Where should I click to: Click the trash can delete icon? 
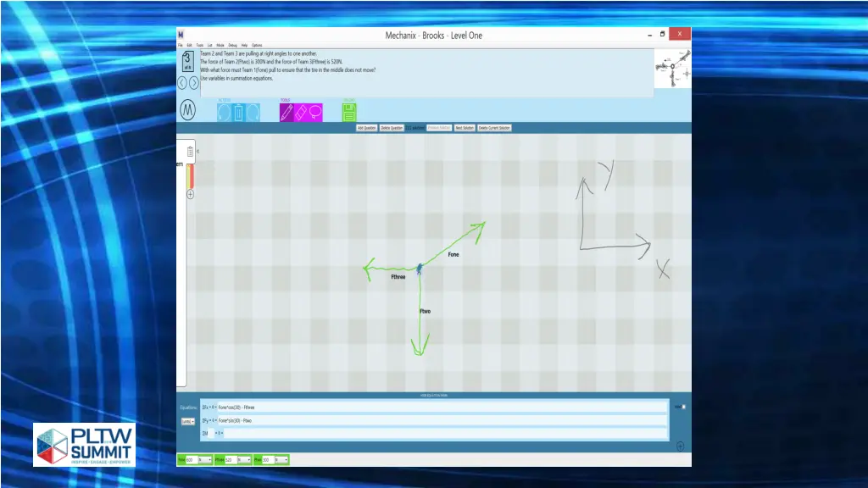(x=238, y=112)
